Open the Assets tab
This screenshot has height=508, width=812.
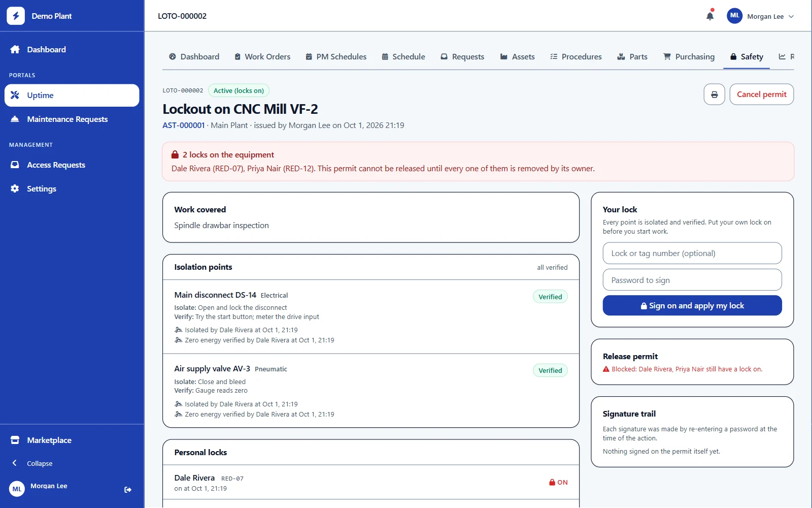click(518, 57)
